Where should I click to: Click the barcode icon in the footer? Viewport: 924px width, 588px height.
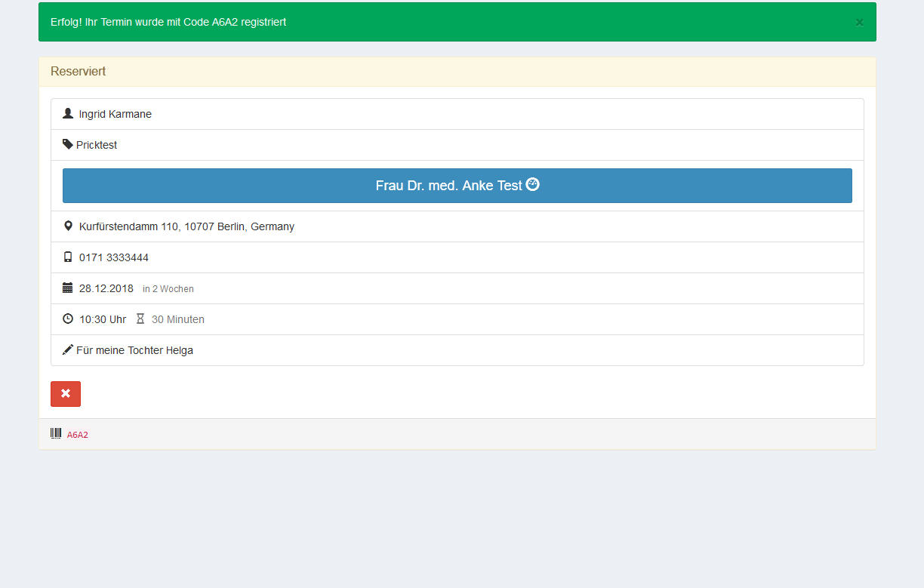tap(56, 433)
